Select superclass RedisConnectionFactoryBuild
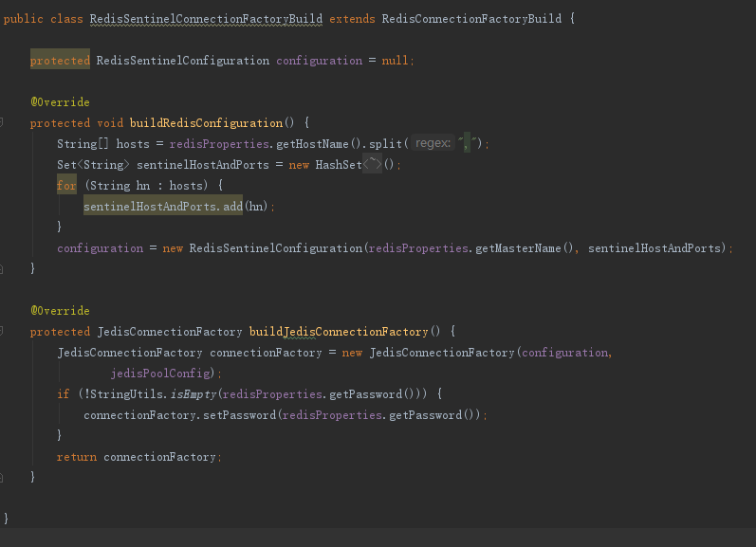The width and height of the screenshot is (756, 547). pos(471,19)
